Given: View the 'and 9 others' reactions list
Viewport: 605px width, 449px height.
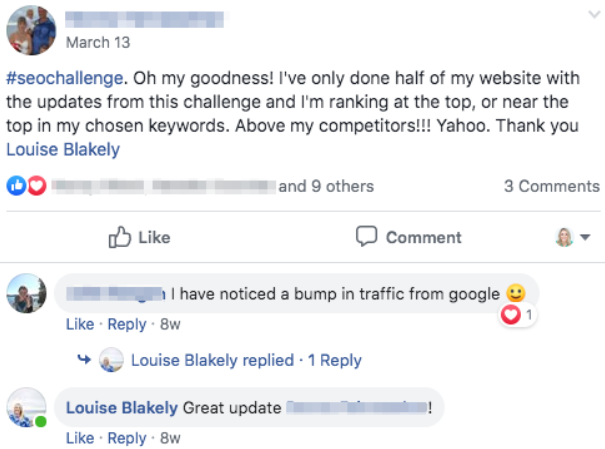Looking at the screenshot, I should tap(326, 186).
